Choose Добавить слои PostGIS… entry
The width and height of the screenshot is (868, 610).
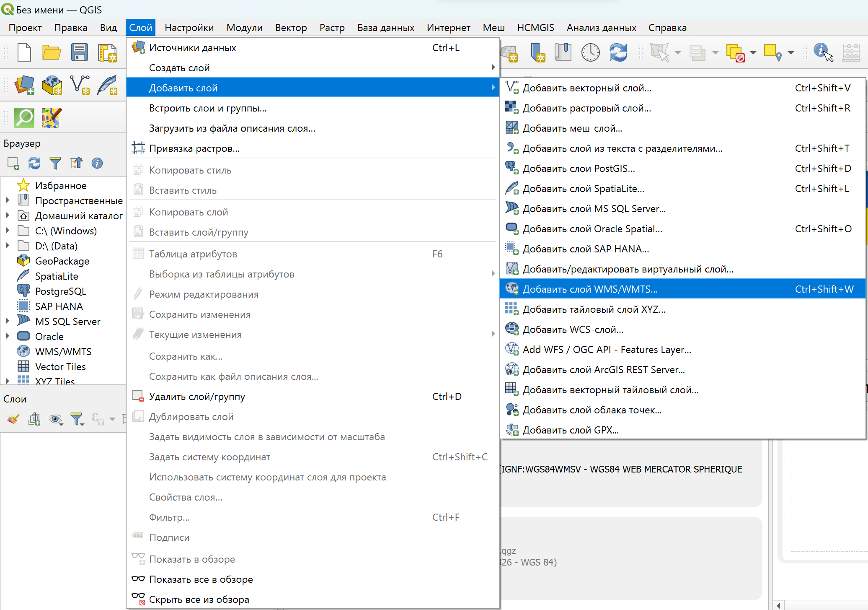pyautogui.click(x=683, y=169)
